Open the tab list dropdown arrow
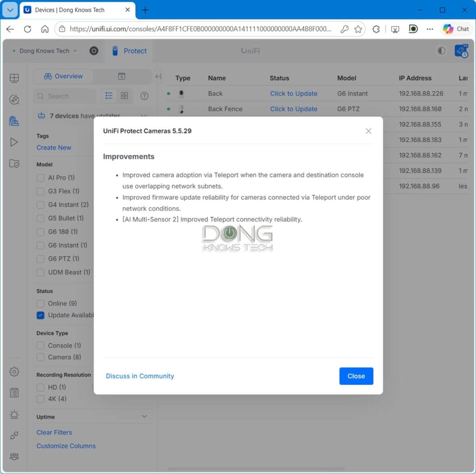This screenshot has height=474, width=476. pyautogui.click(x=10, y=10)
